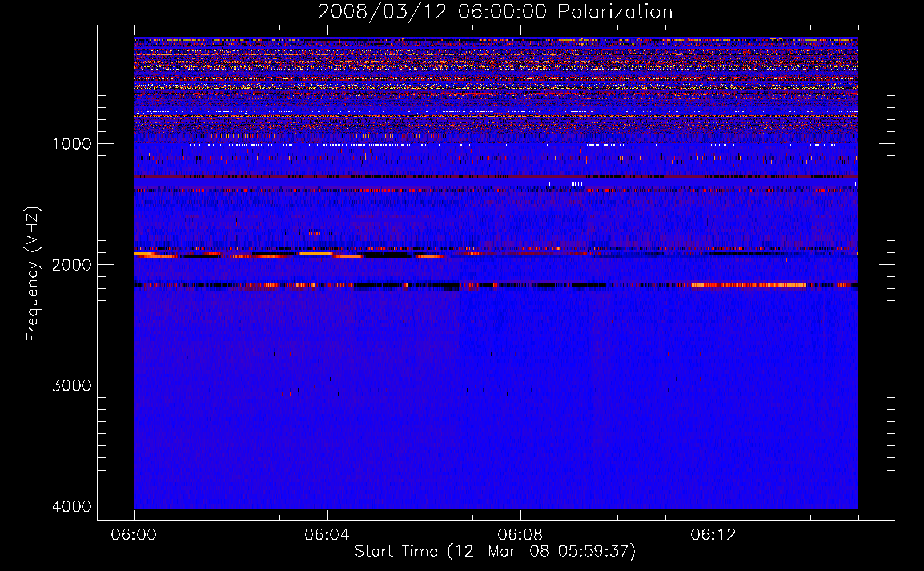The height and width of the screenshot is (571, 924).
Task: Click the 'Frequency (MHZ)' axis label
Action: click(33, 274)
